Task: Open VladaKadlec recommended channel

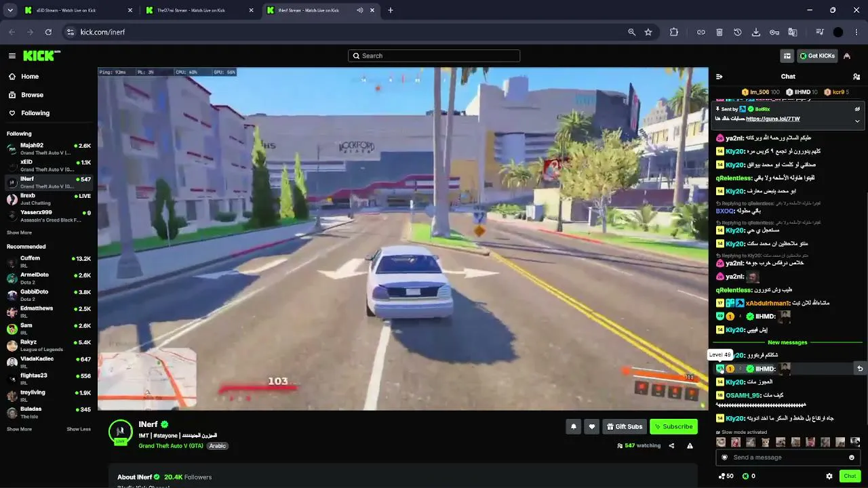Action: [49, 362]
